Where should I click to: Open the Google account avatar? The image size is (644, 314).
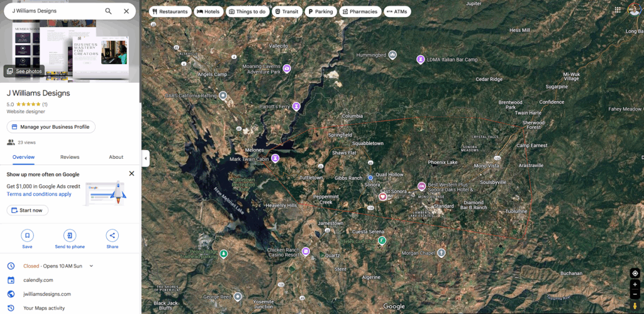[635, 9]
